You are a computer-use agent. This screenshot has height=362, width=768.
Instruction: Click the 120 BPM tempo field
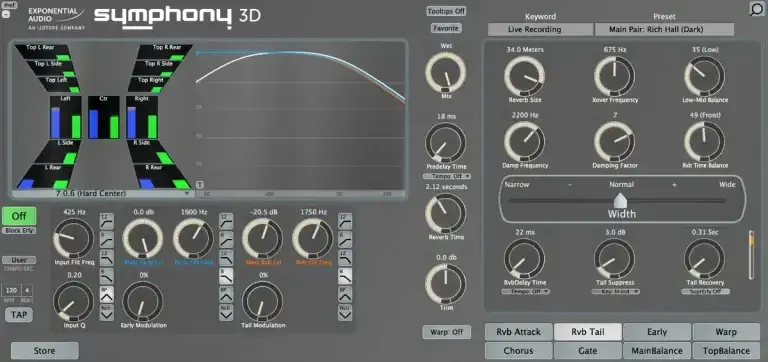[x=11, y=290]
